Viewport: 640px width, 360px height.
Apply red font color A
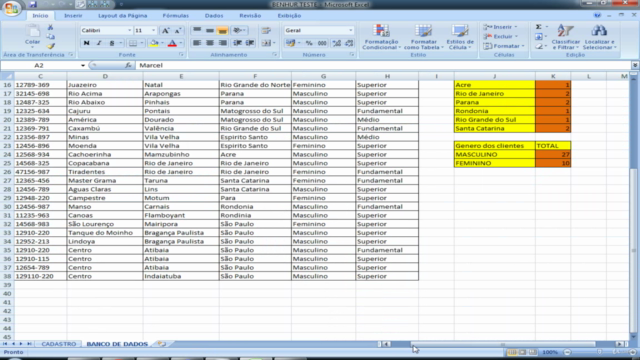click(x=172, y=43)
